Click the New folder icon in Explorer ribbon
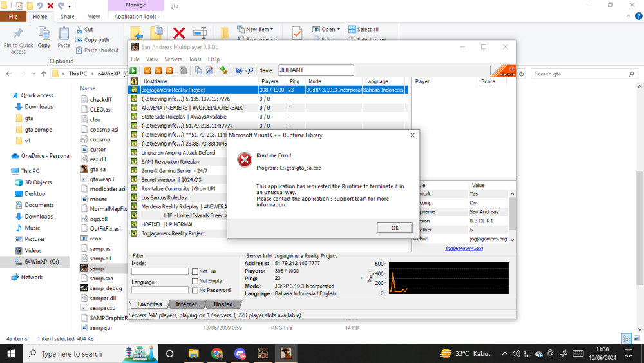 (225, 33)
